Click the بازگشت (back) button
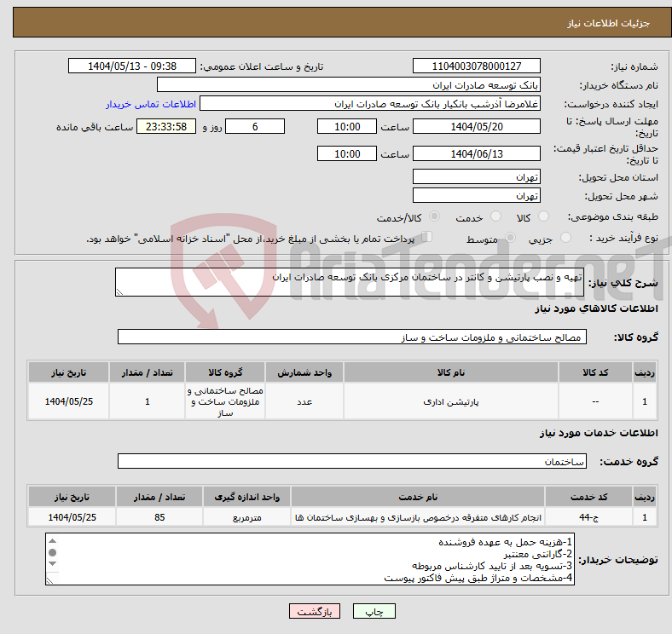The image size is (672, 634). tap(315, 611)
